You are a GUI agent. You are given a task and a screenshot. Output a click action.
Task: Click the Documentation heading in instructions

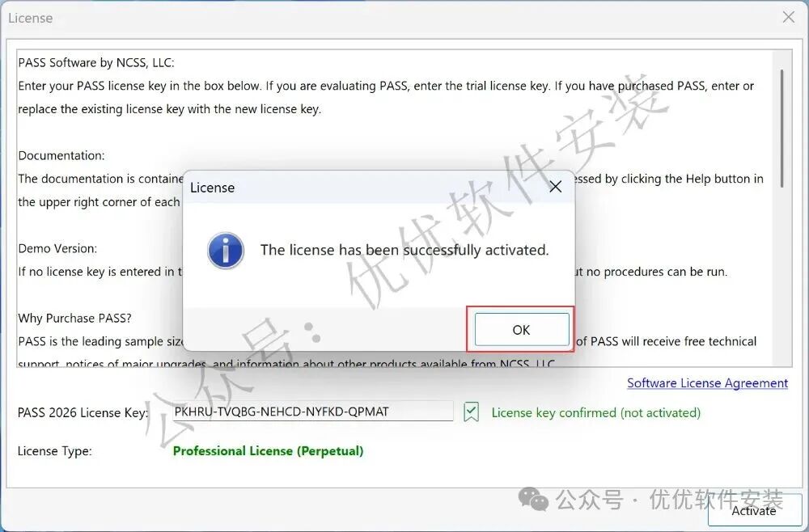[61, 156]
